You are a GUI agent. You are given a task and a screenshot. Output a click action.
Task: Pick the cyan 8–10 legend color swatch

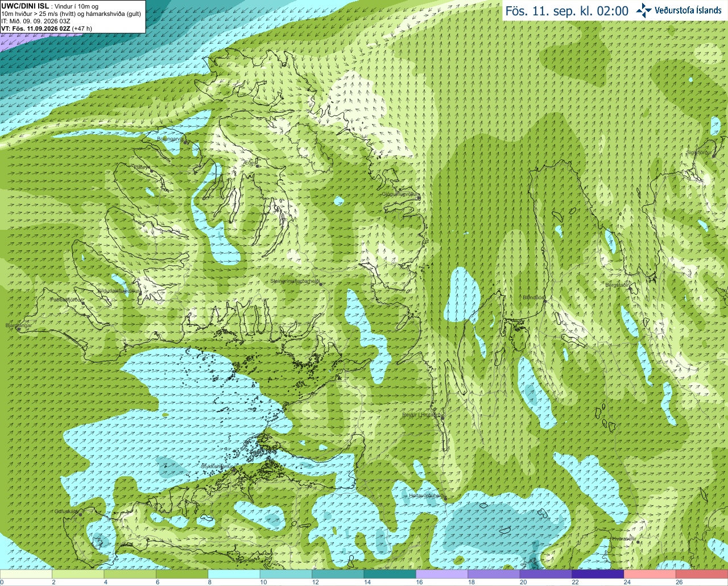[x=234, y=574]
